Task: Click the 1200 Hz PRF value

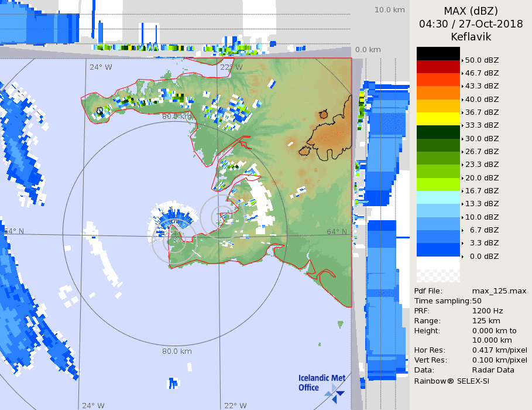Action: coord(487,311)
